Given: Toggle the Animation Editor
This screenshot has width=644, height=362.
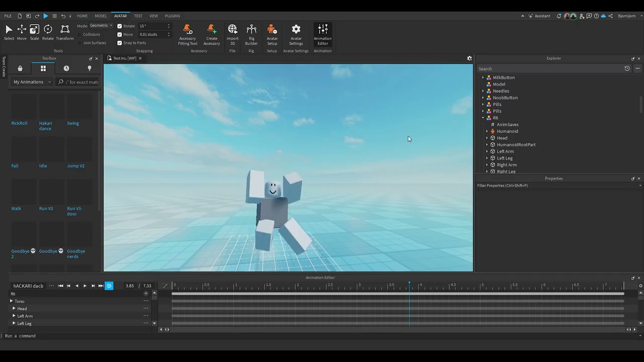Looking at the screenshot, I should pos(323,35).
